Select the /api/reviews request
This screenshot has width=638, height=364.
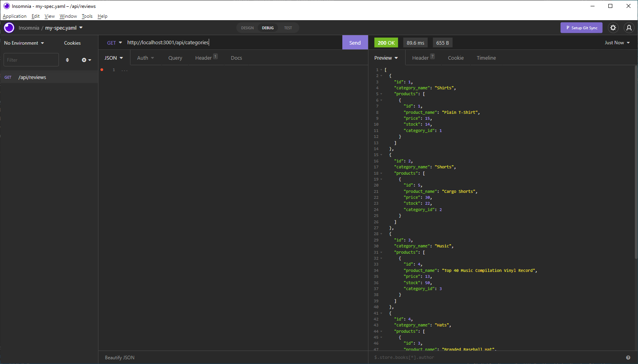(x=49, y=77)
